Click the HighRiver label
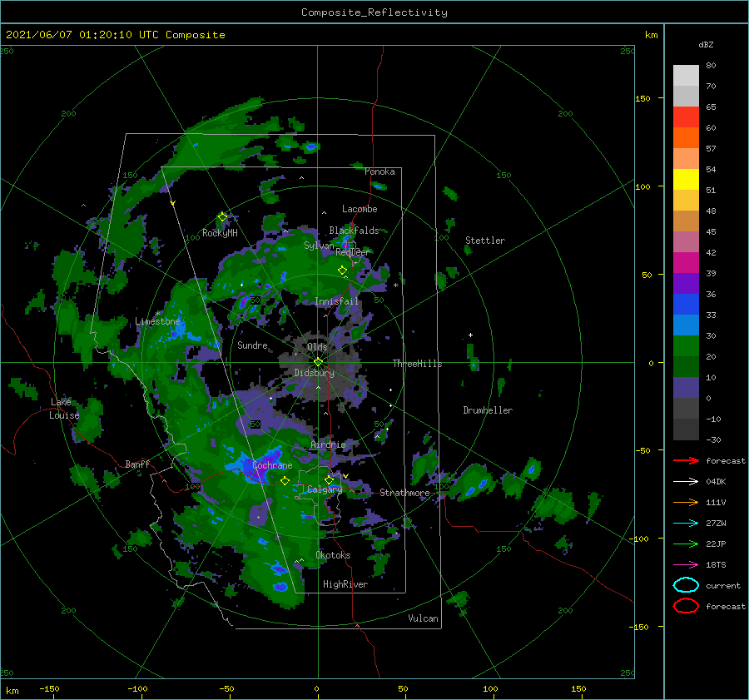The width and height of the screenshot is (749, 700). pyautogui.click(x=345, y=584)
